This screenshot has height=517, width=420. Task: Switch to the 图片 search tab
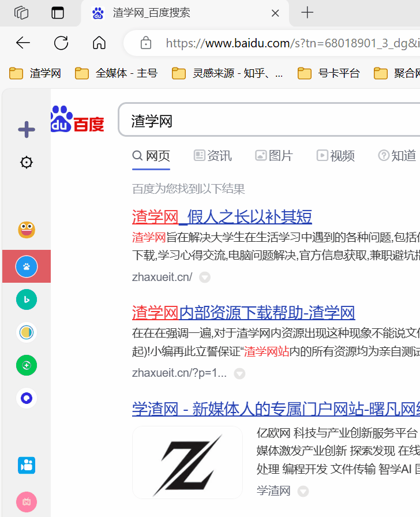[274, 156]
